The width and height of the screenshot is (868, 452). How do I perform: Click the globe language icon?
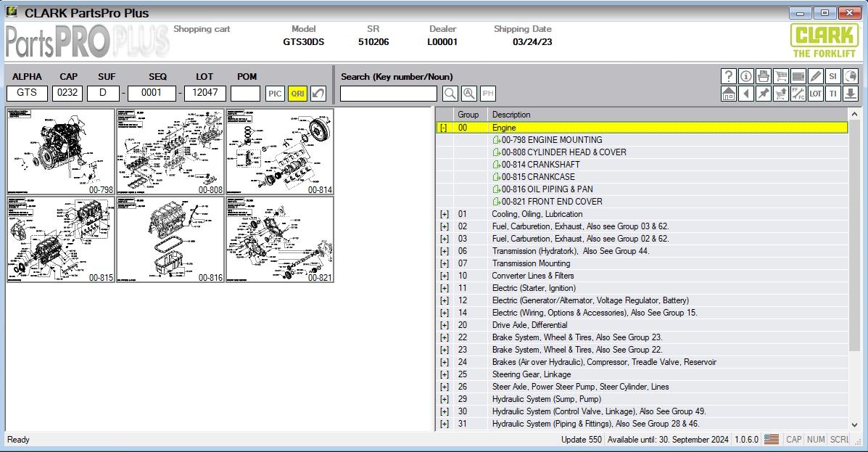pyautogui.click(x=850, y=76)
